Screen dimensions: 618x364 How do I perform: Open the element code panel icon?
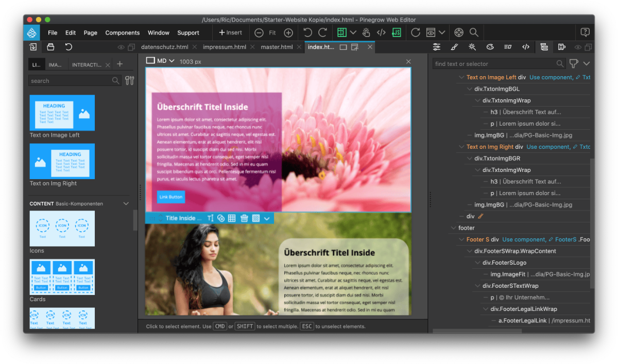click(525, 47)
